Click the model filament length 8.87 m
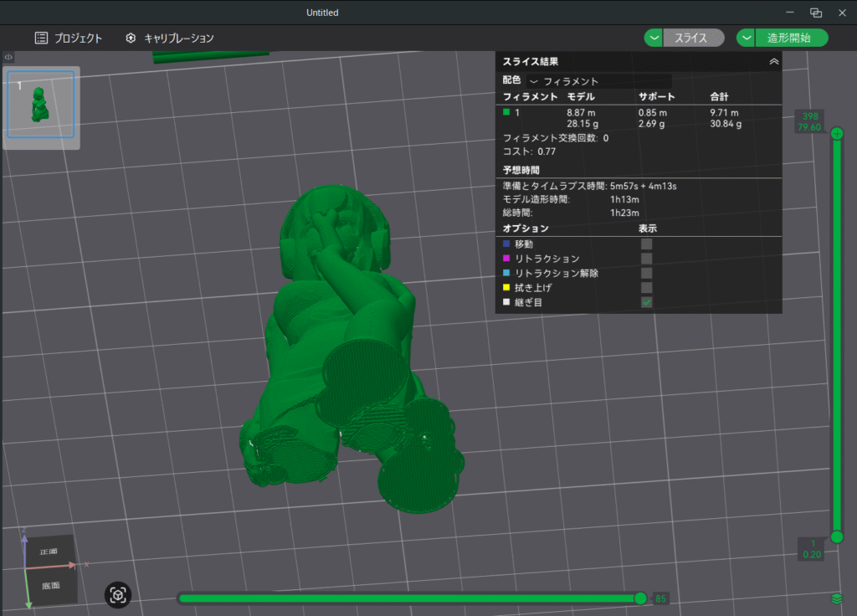The height and width of the screenshot is (616, 857). pos(581,113)
